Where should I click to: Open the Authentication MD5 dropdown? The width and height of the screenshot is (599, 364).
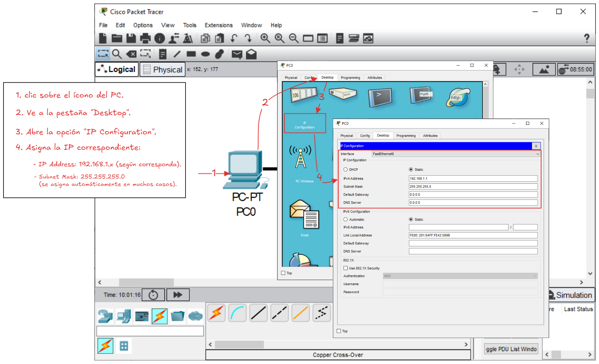(x=460, y=276)
